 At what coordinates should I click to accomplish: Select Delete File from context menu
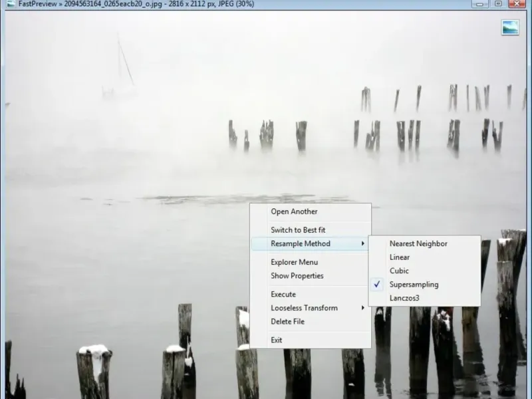pos(311,322)
